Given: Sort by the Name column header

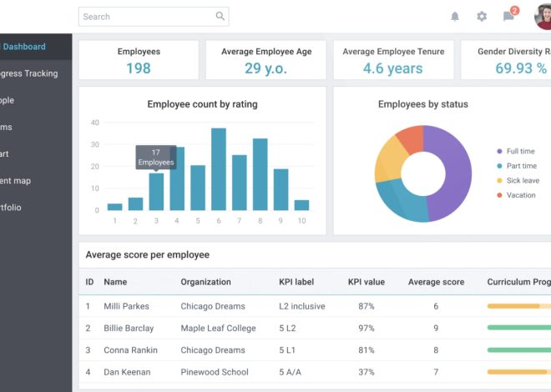Looking at the screenshot, I should 115,282.
